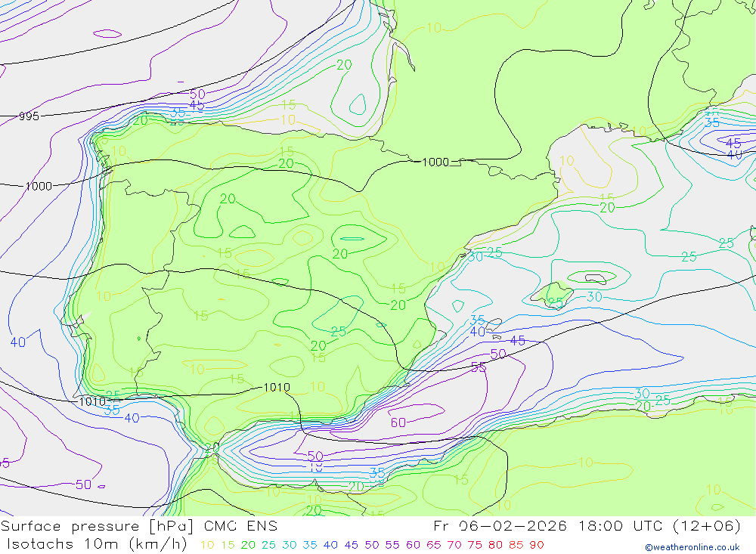Select legend value 20 in the isotach scale

point(248,545)
